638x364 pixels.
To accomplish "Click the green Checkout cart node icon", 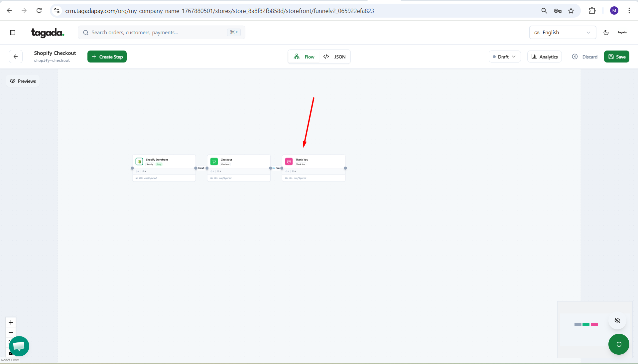I will click(214, 162).
